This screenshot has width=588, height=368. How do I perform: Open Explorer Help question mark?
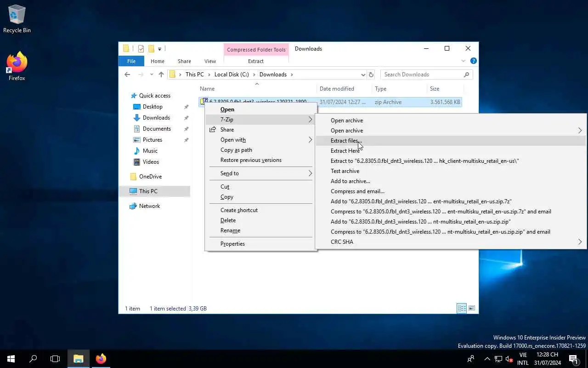pos(473,61)
